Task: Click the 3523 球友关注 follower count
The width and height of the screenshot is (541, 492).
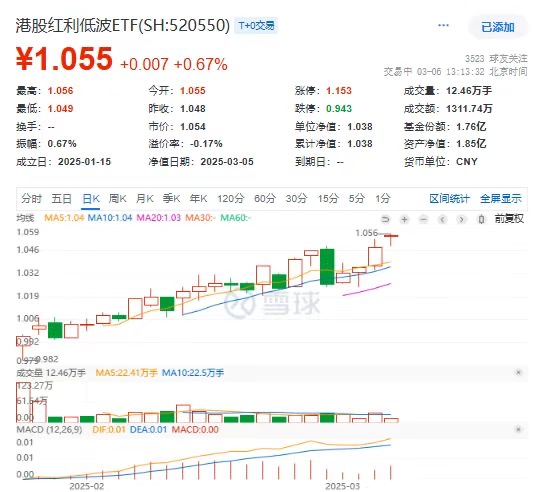Action: (x=496, y=59)
